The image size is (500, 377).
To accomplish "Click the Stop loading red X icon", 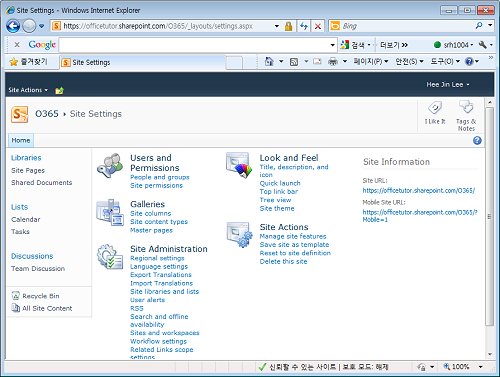I will (x=318, y=26).
